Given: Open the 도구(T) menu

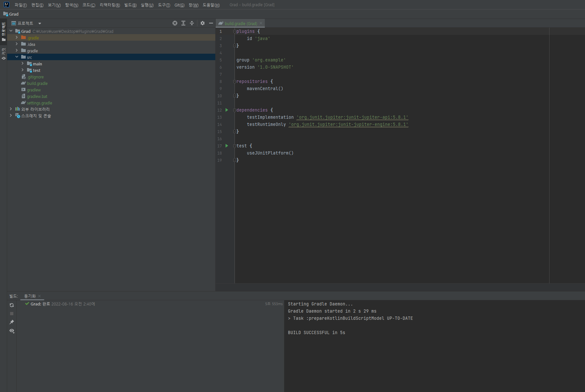Looking at the screenshot, I should 164,5.
